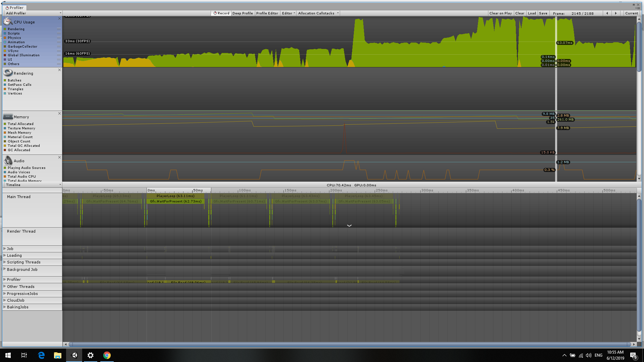Click the volume icon in tray
The width and height of the screenshot is (644, 362).
coord(589,355)
